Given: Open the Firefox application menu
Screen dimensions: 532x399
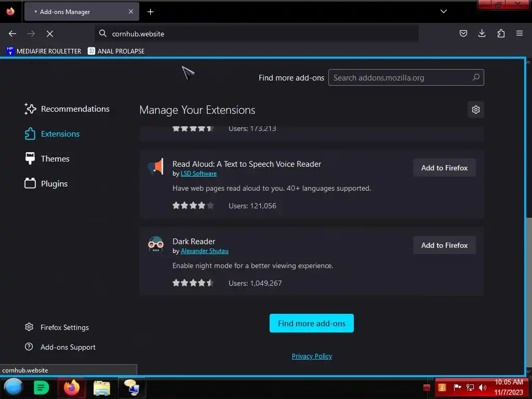Looking at the screenshot, I should click(520, 33).
